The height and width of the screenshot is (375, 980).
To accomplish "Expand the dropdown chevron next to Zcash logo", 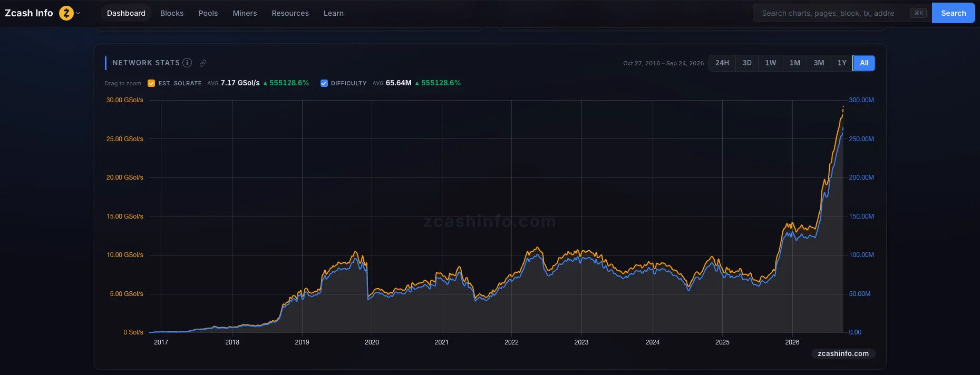I will (78, 13).
